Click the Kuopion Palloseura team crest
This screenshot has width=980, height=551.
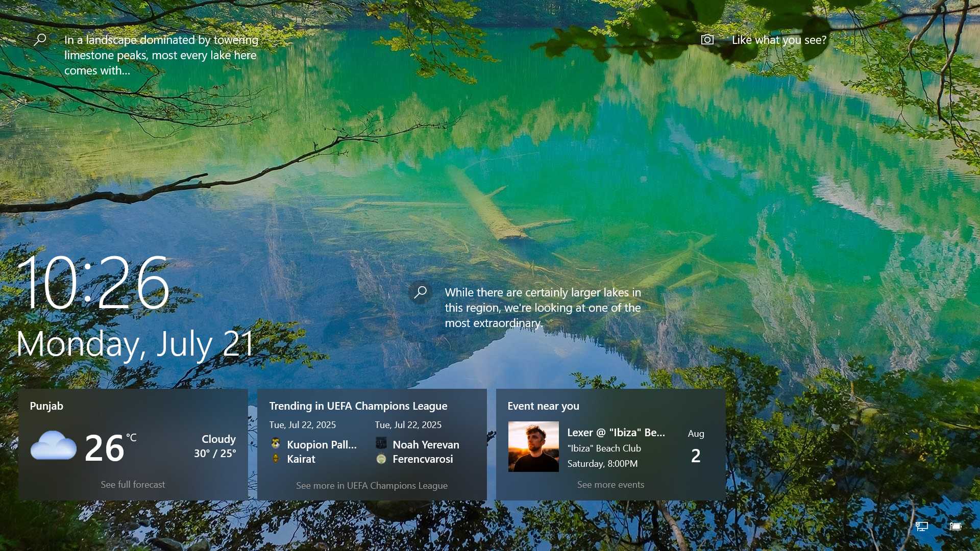pyautogui.click(x=276, y=443)
